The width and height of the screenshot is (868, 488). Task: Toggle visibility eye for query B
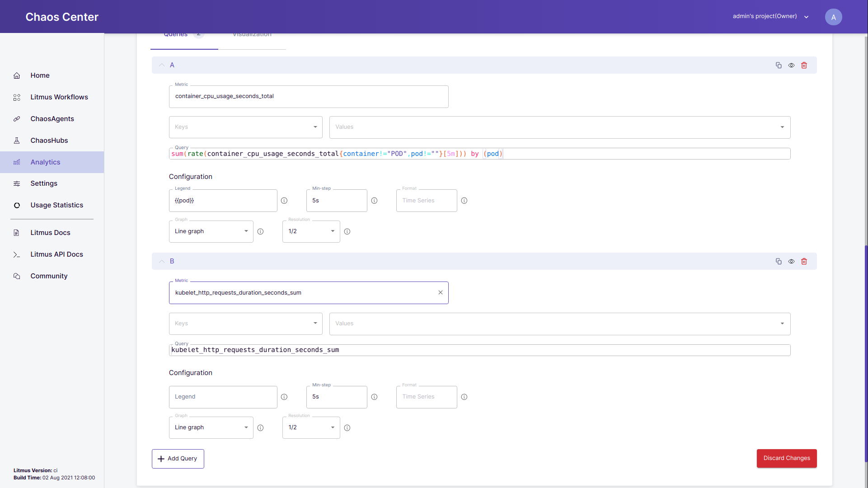click(x=791, y=261)
